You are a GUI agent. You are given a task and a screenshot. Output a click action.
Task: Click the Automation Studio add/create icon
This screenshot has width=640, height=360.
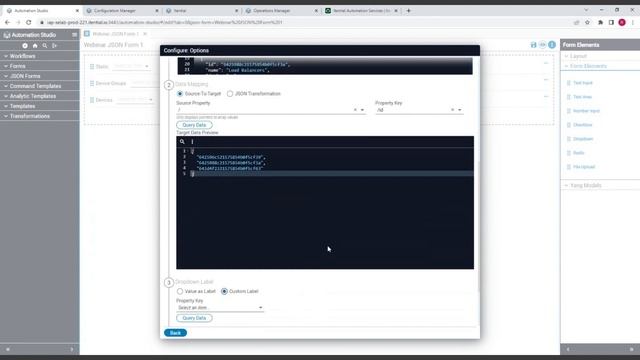tap(25, 46)
